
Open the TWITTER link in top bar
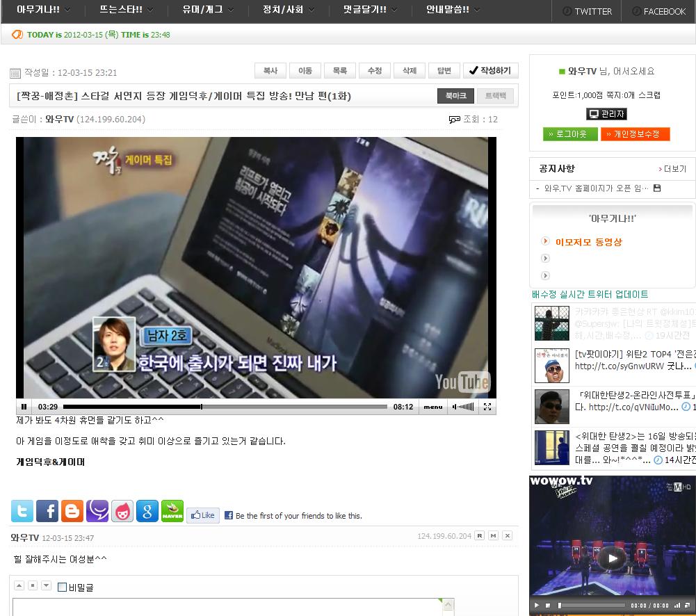(x=587, y=11)
